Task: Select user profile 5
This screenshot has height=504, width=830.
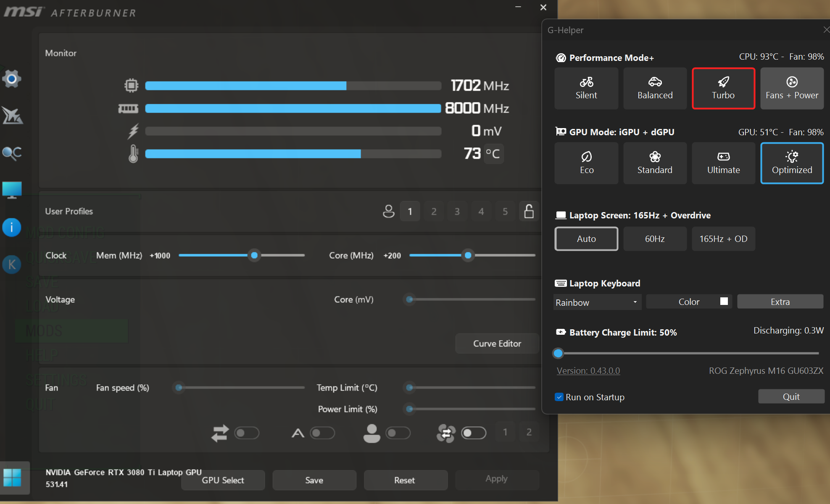Action: pos(505,211)
